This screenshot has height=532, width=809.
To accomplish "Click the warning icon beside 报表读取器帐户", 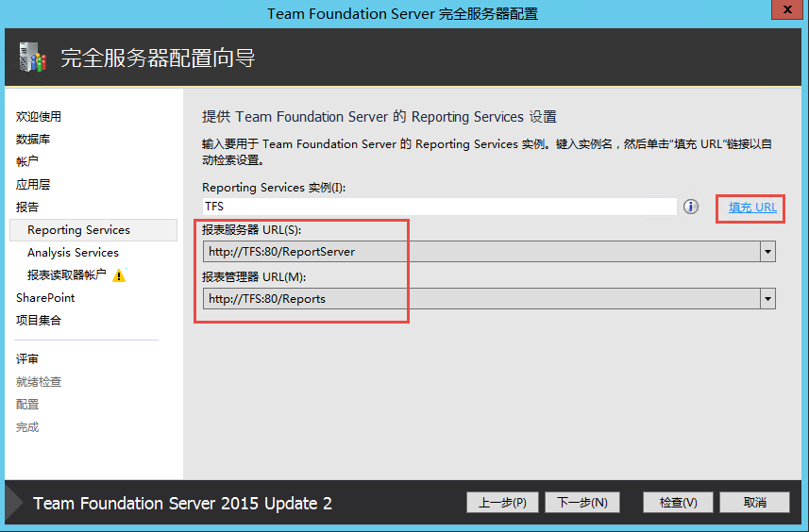I will pos(119,275).
